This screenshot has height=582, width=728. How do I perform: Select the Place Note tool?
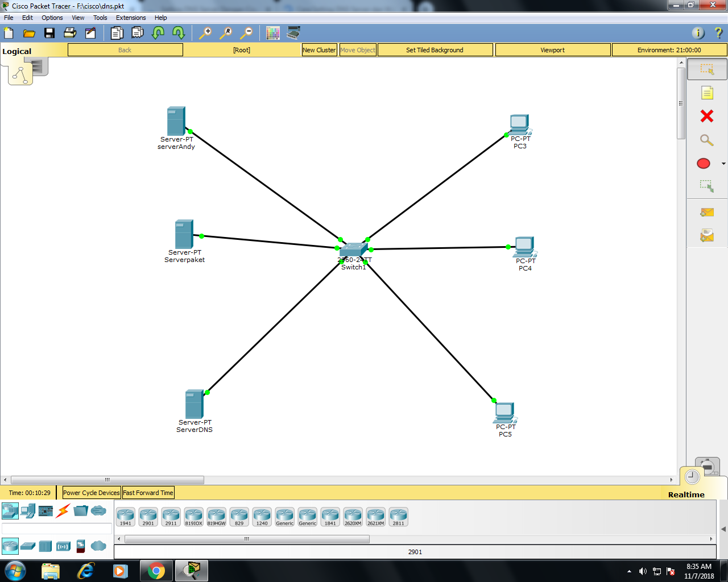click(706, 92)
